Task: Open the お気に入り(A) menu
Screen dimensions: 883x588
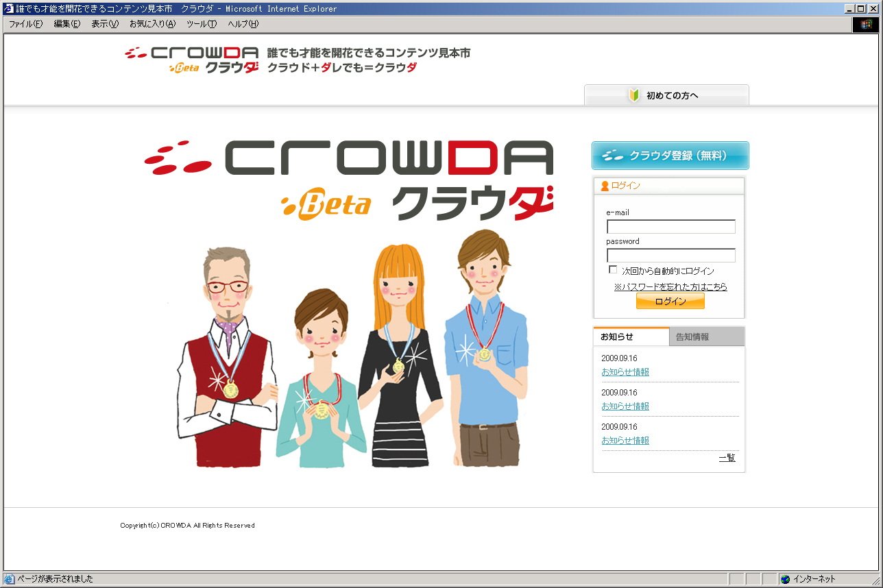Action: coord(153,24)
